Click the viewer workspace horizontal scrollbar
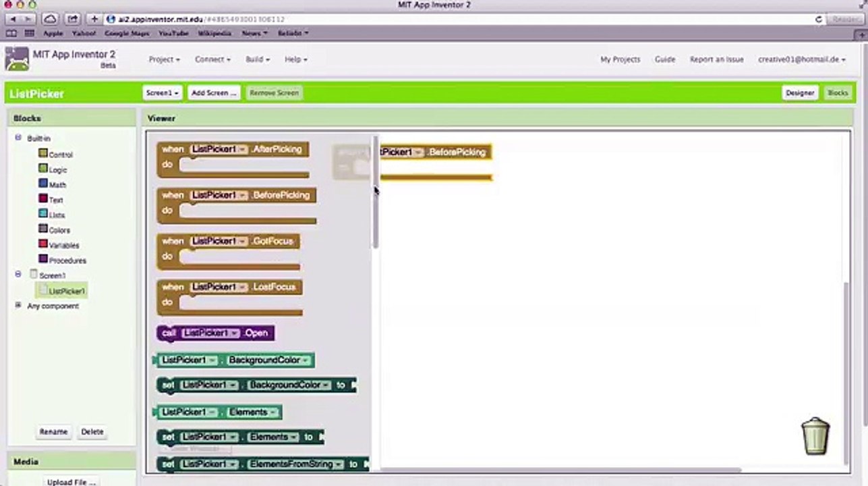 coord(560,470)
